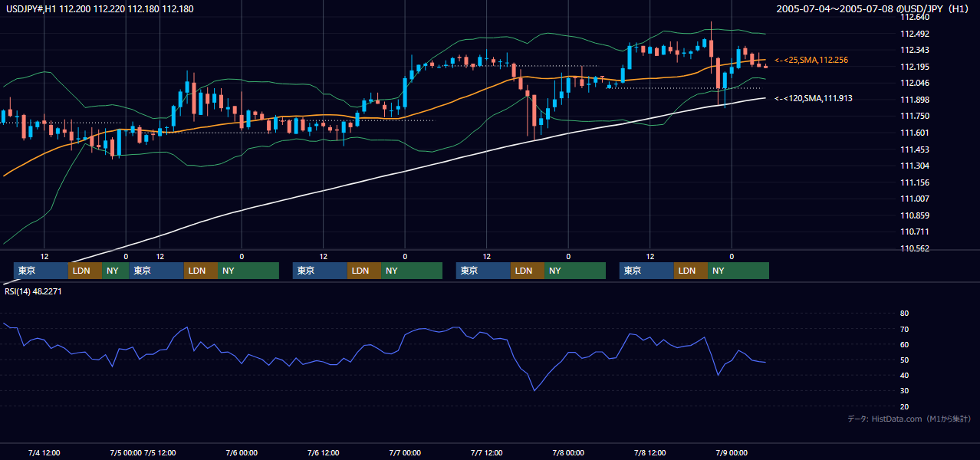Click price axis label 112.492
The image size is (980, 460).
pyautogui.click(x=915, y=34)
